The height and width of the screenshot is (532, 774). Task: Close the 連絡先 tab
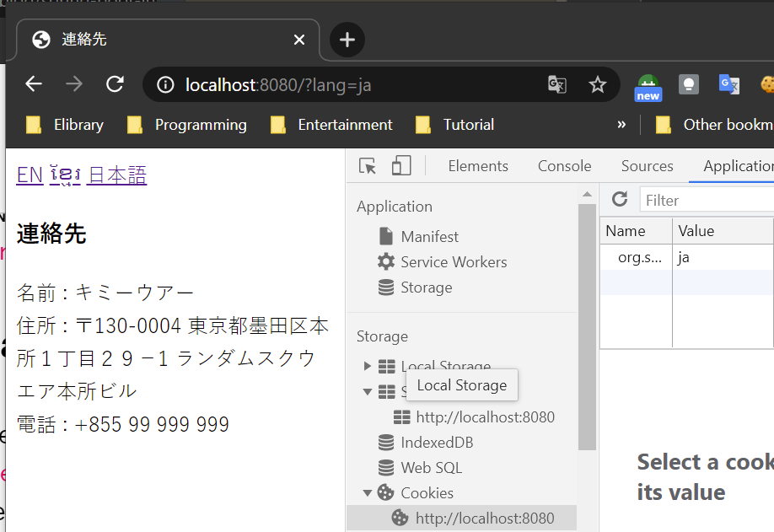299,40
